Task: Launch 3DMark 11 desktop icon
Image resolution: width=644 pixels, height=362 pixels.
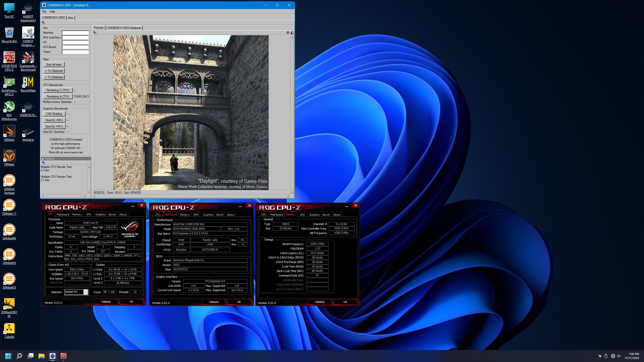Action: 9,207
